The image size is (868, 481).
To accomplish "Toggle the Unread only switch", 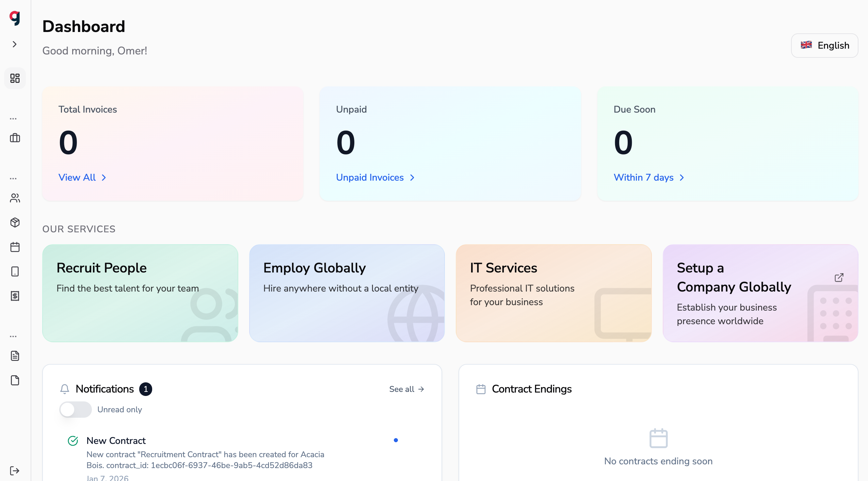I will tap(76, 410).
